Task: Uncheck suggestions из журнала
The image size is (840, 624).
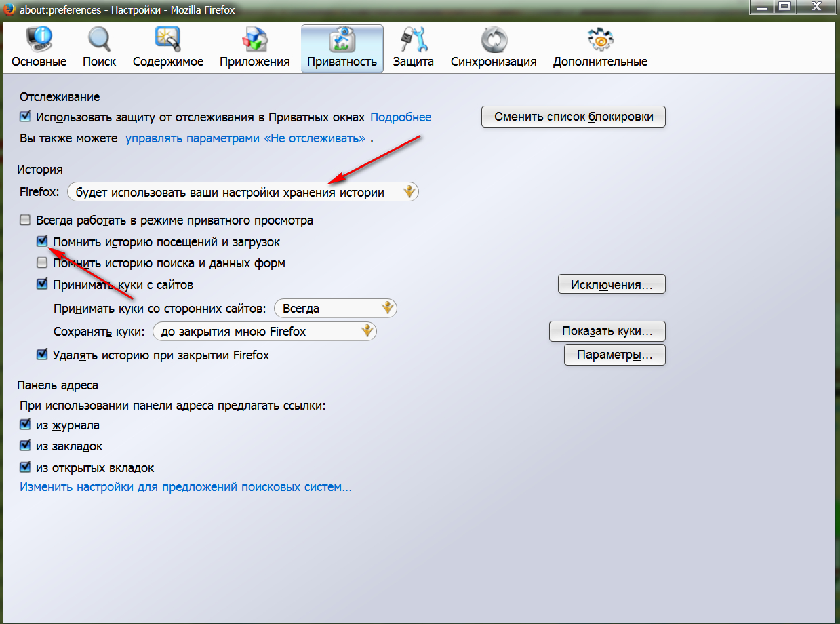Action: (x=25, y=425)
